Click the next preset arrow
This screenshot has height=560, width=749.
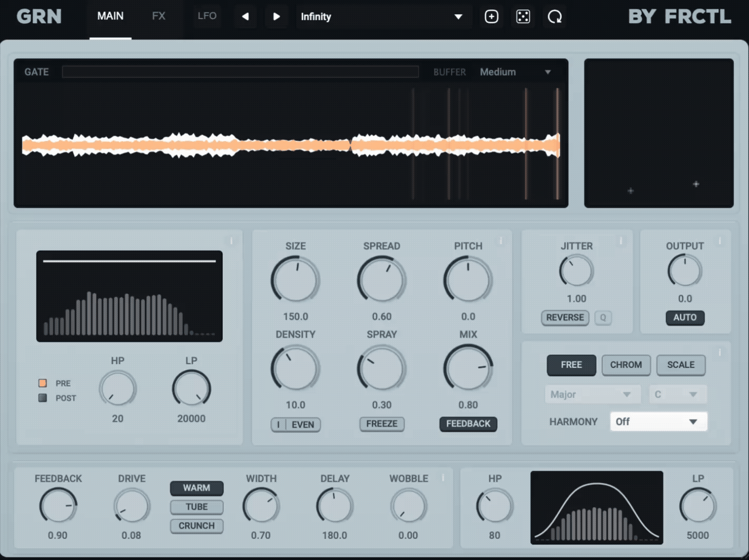[x=276, y=17]
